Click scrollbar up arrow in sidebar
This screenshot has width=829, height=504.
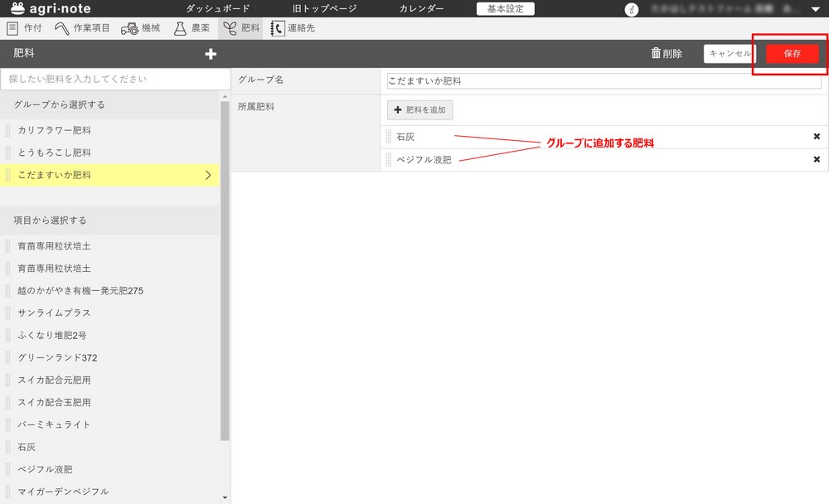225,97
